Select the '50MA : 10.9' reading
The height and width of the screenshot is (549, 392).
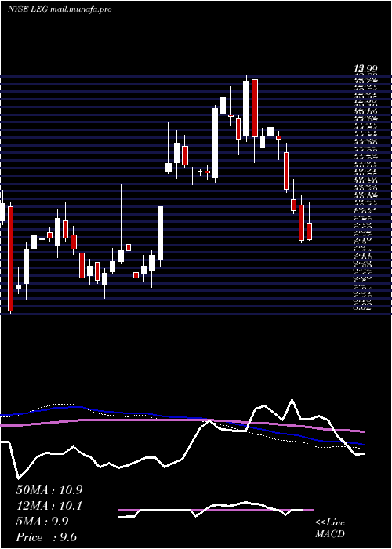(49, 490)
